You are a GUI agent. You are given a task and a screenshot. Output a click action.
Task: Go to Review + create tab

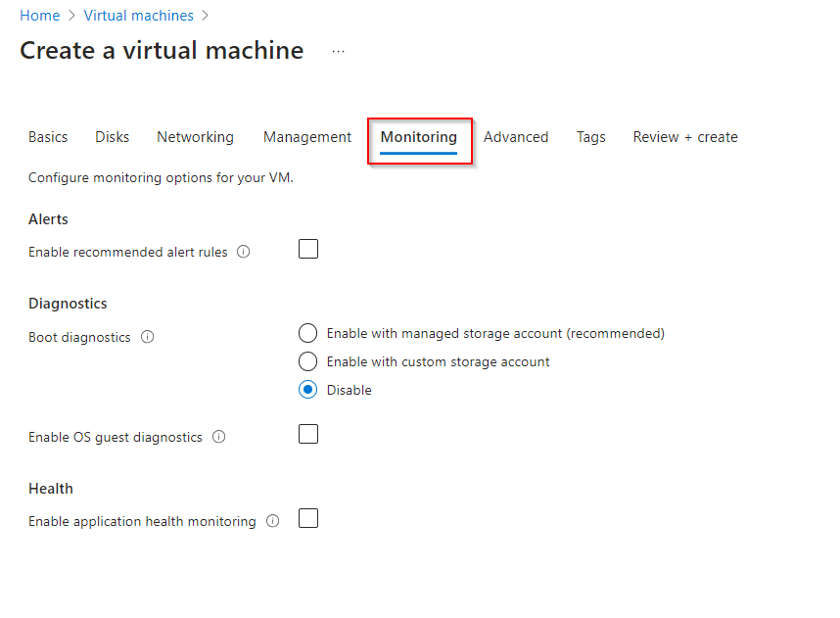pyautogui.click(x=685, y=137)
